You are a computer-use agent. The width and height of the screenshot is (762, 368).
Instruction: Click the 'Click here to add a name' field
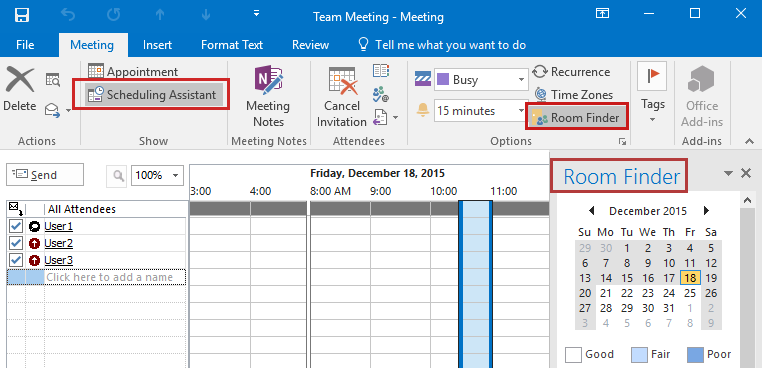tap(115, 277)
